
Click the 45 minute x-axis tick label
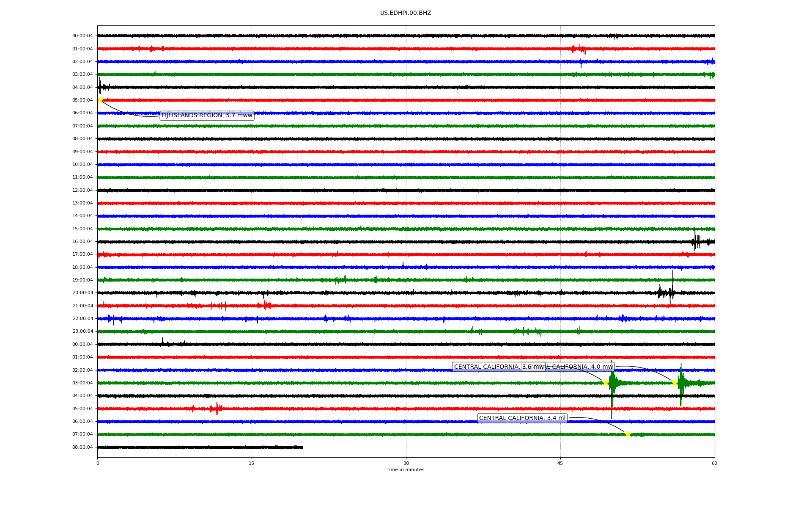[560, 463]
